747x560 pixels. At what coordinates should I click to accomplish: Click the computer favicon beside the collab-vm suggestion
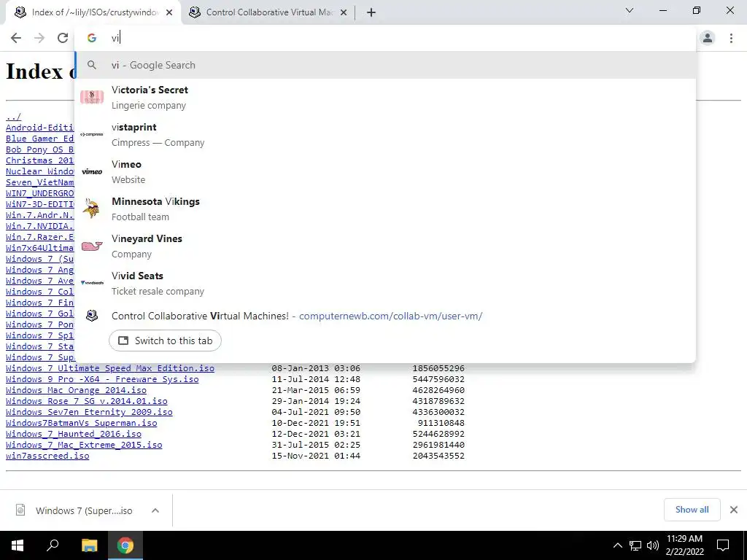(x=91, y=316)
